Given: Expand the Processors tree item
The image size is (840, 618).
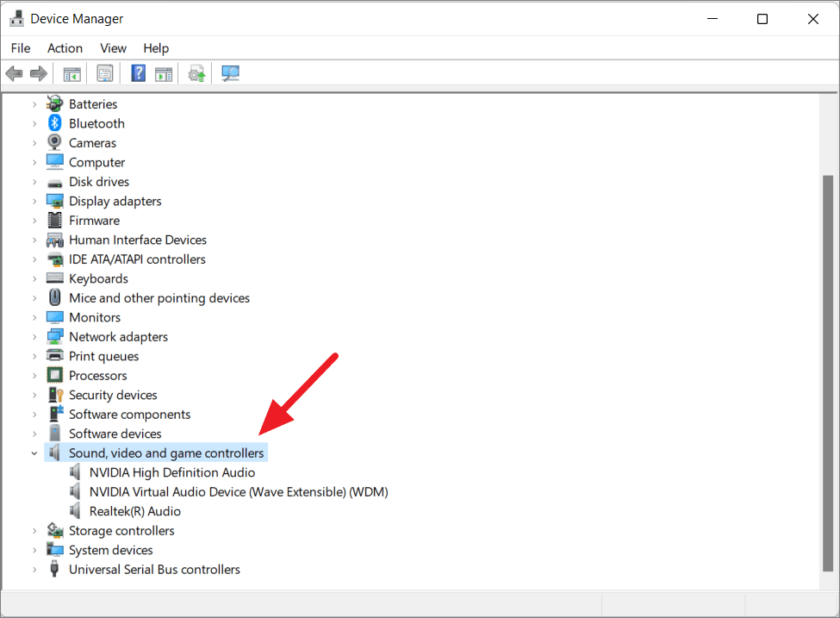Looking at the screenshot, I should tap(34, 375).
